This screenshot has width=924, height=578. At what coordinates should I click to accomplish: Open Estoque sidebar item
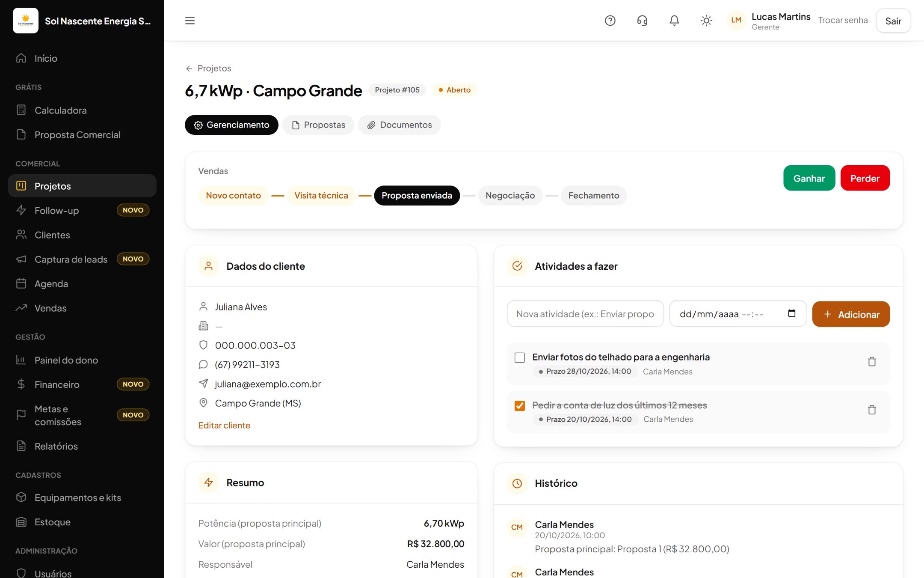click(82, 522)
